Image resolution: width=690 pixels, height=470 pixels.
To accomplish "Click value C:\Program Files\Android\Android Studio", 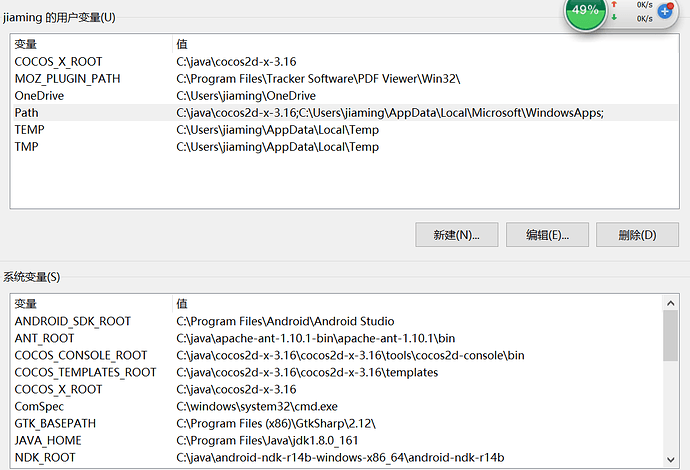I will 285,321.
